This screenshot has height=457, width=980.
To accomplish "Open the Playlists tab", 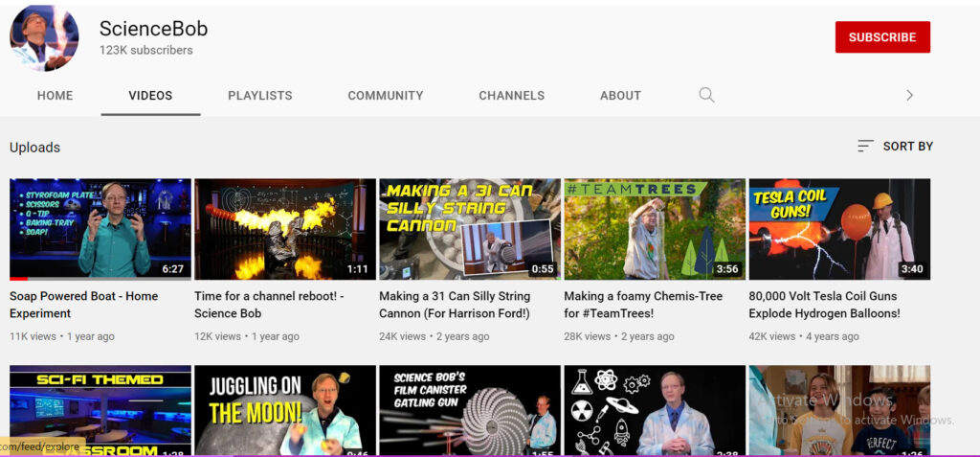I will pyautogui.click(x=259, y=96).
